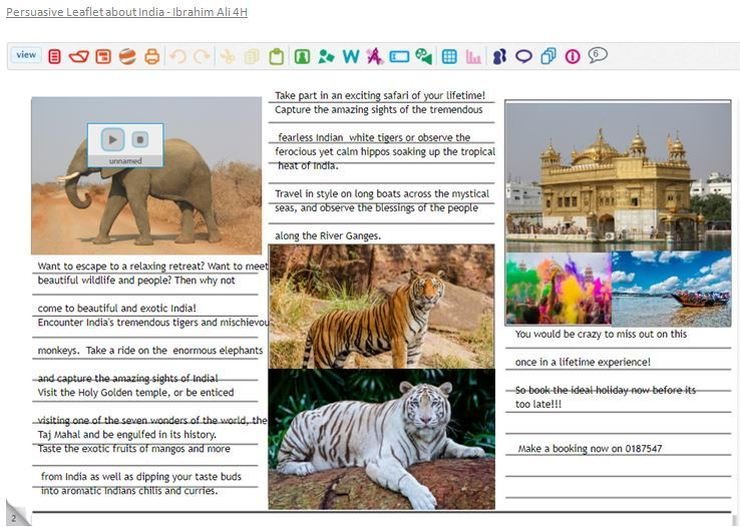The width and height of the screenshot is (740, 527).
Task: Click text 'Taste the exotic fruits of mangos'
Action: 111,448
